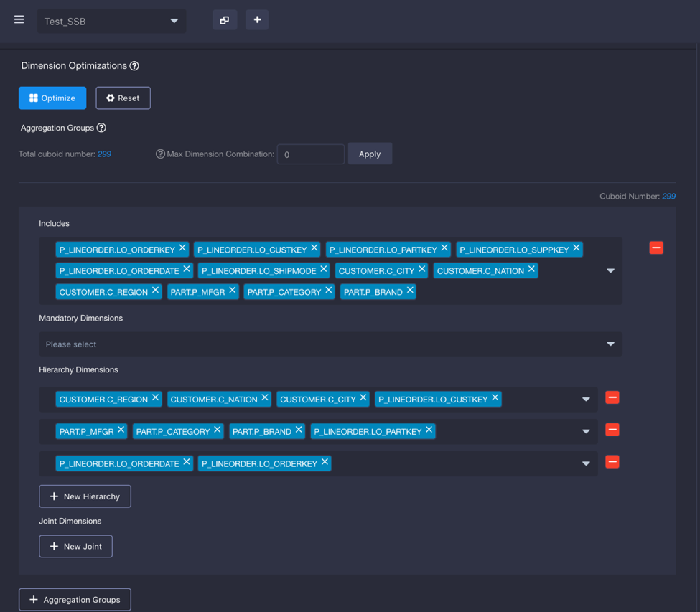The height and width of the screenshot is (612, 700).
Task: Remove P_LINEORDER.LO_SUPPKEY tag from Includes
Action: pos(576,248)
